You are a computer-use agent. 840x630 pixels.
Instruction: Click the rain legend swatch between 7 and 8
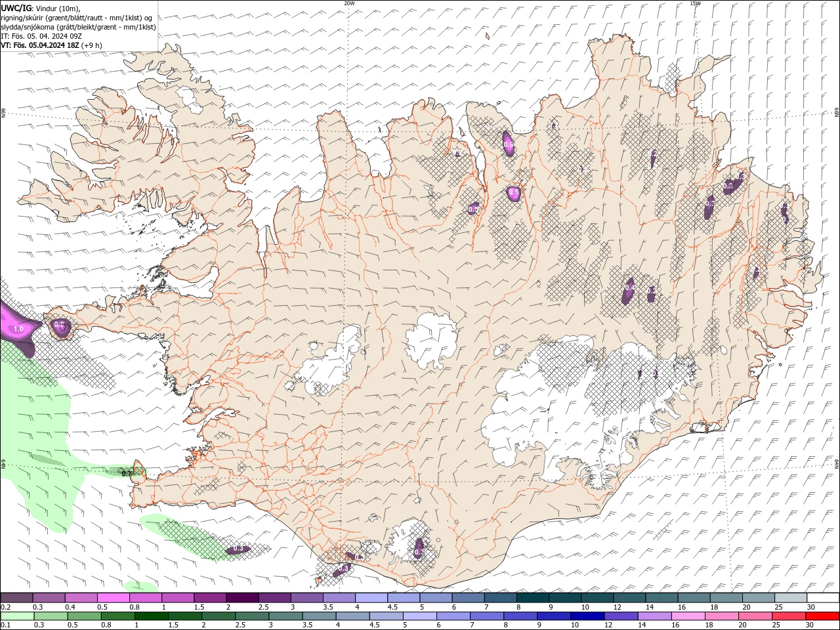[x=486, y=616]
